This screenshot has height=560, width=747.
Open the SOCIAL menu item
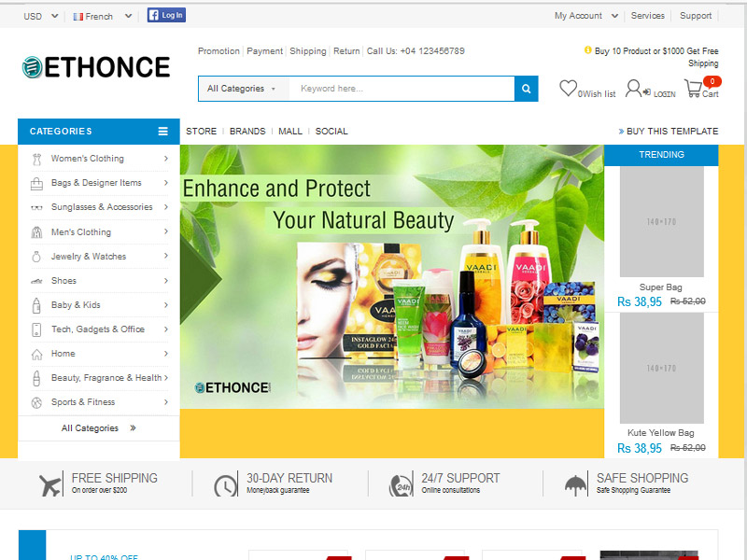[331, 132]
